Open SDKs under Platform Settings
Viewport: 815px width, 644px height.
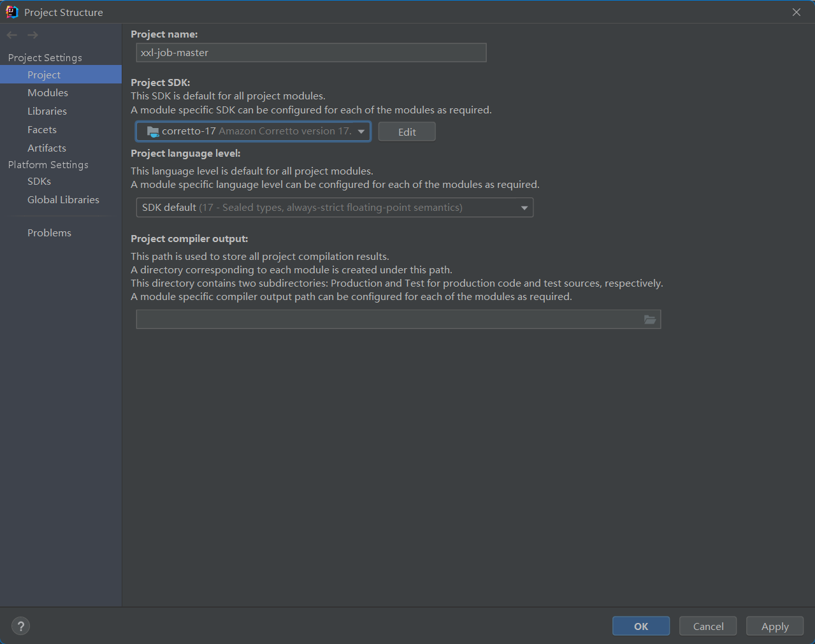coord(39,182)
